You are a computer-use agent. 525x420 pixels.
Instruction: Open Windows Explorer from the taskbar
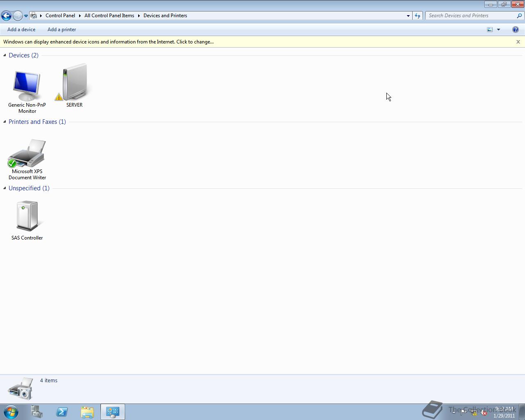[x=87, y=412]
